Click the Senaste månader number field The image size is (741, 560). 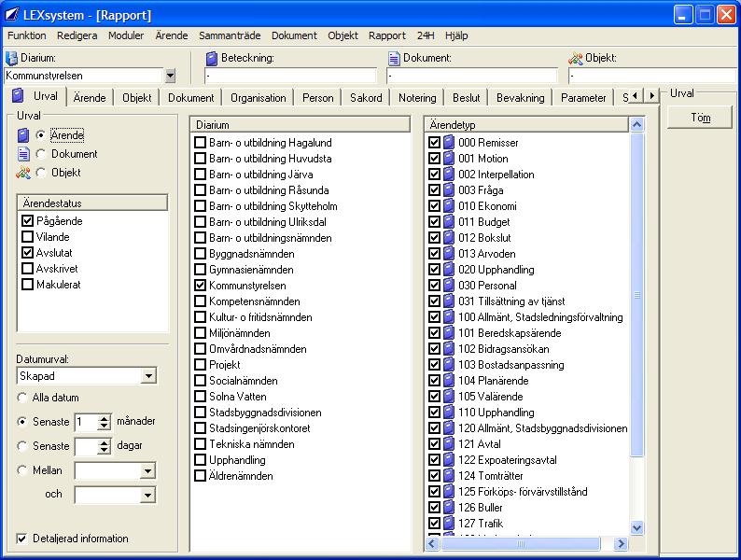(x=86, y=422)
